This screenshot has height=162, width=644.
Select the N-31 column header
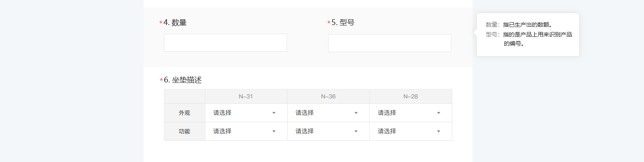pos(246,96)
